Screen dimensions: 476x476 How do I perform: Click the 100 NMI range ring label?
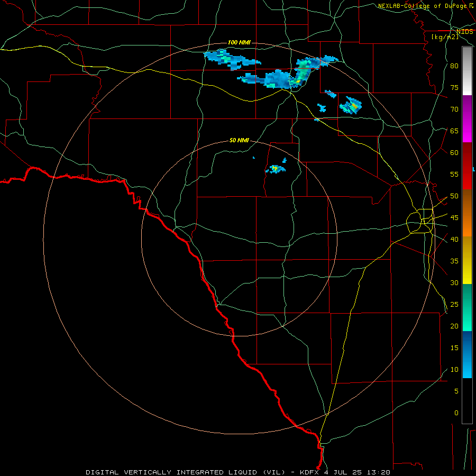point(239,42)
